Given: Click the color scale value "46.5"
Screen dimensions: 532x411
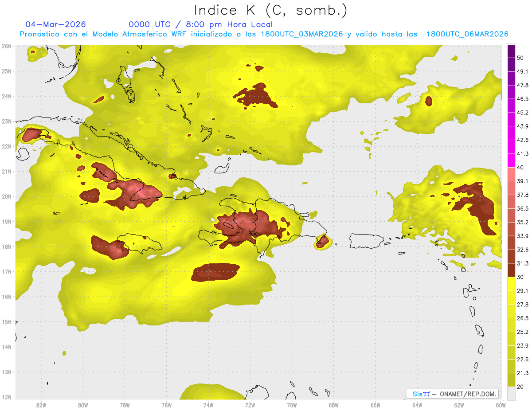Looking at the screenshot, I should click(522, 99).
